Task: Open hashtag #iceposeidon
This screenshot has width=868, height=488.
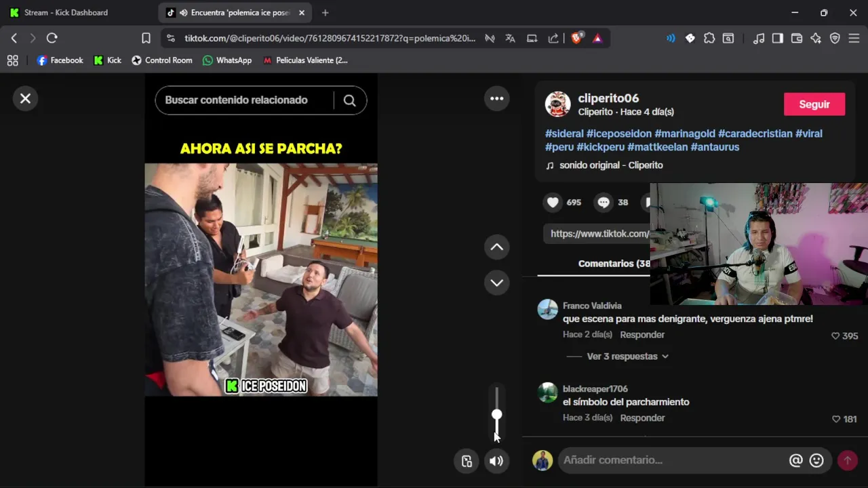Action: point(619,134)
